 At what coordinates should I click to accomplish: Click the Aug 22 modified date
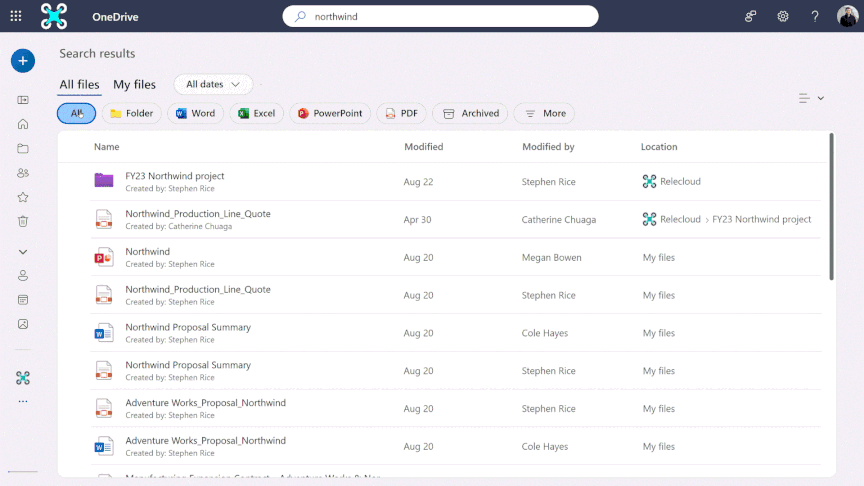[x=418, y=182]
